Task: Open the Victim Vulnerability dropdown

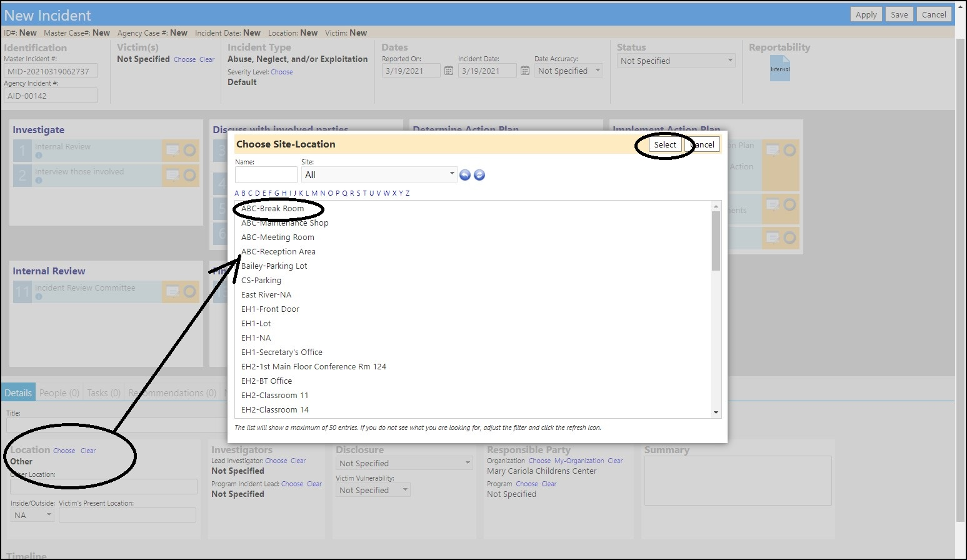Action: pyautogui.click(x=373, y=490)
